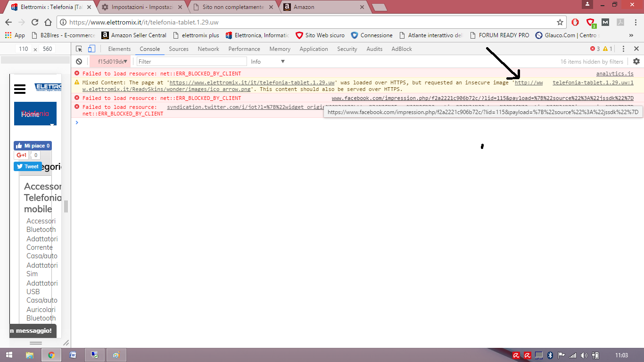Open the red Opera-style extension icon
Image resolution: width=644 pixels, height=362 pixels.
pyautogui.click(x=575, y=22)
